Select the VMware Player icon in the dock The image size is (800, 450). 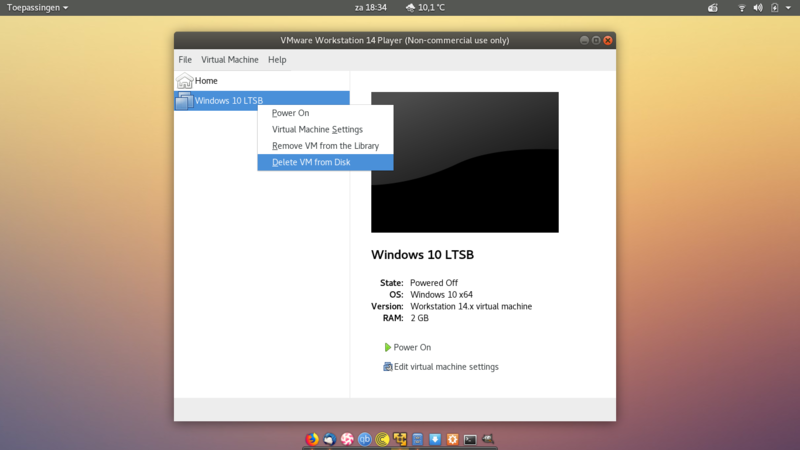point(400,439)
